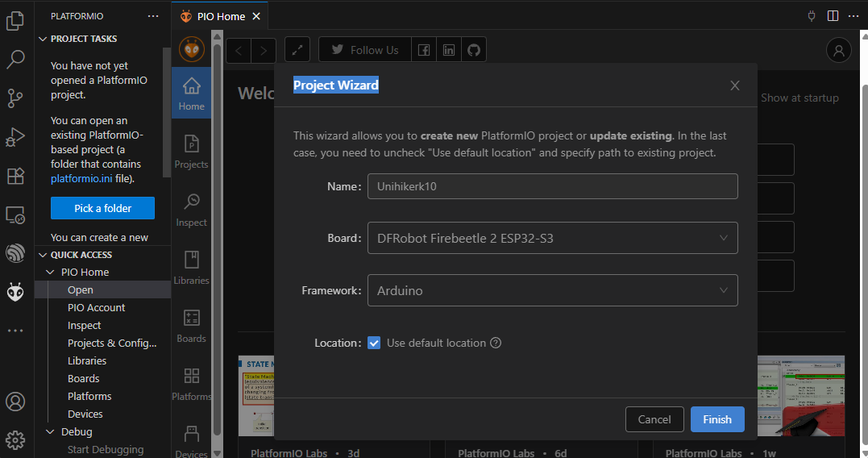Click the Follow Us Twitter button
Viewport: 868px width, 458px height.
(x=365, y=51)
